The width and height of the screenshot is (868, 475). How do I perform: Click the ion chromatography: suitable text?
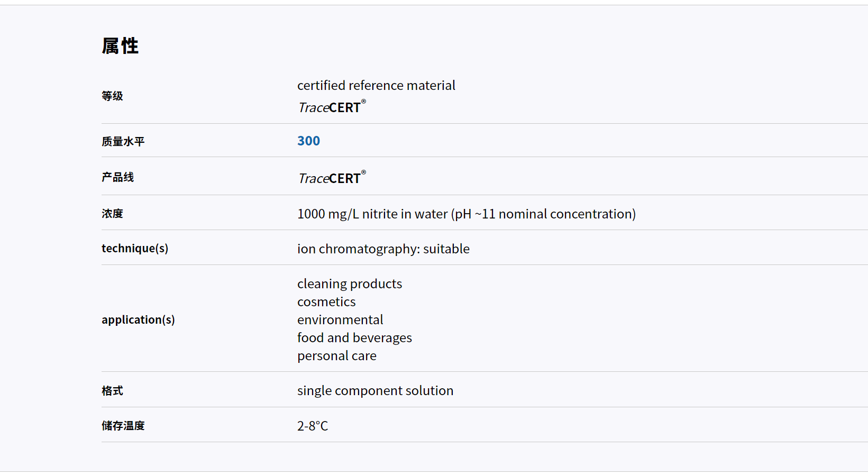383,249
